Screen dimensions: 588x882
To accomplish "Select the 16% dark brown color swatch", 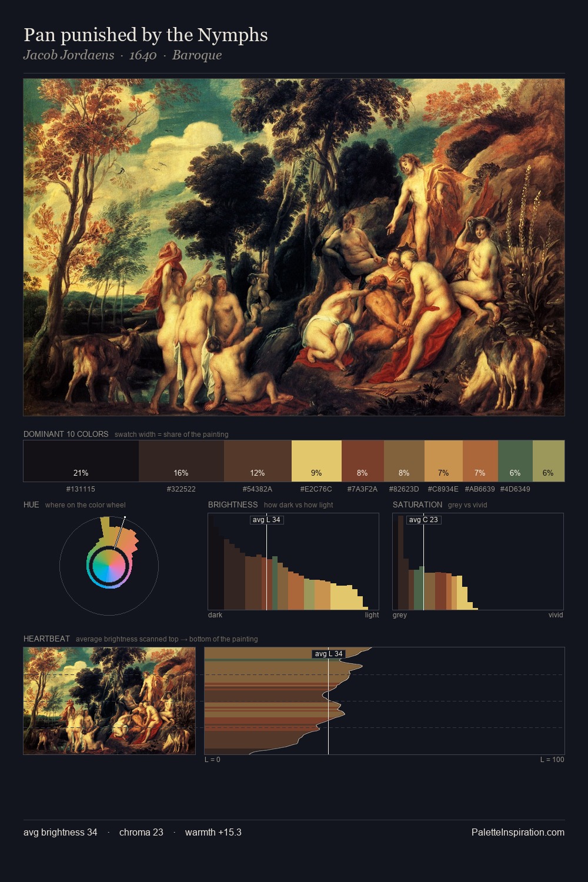I will click(x=181, y=461).
